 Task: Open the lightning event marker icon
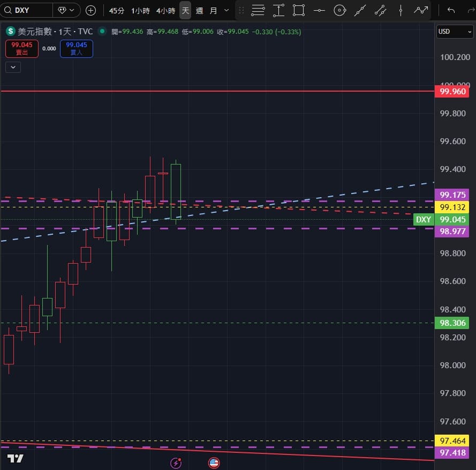176,463
